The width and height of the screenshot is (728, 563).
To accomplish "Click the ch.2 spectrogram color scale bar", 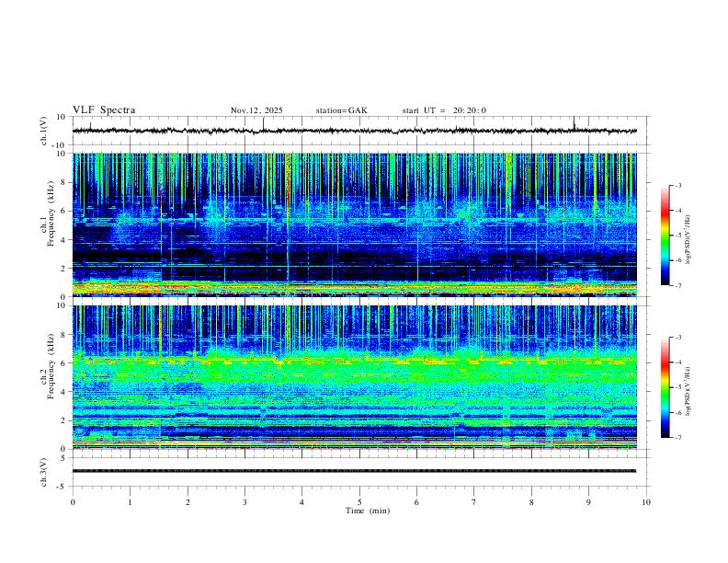I will pos(665,387).
